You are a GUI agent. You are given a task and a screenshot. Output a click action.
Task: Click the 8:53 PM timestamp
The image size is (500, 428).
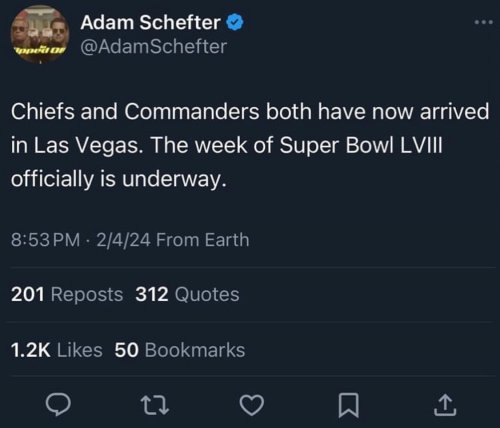(x=45, y=240)
